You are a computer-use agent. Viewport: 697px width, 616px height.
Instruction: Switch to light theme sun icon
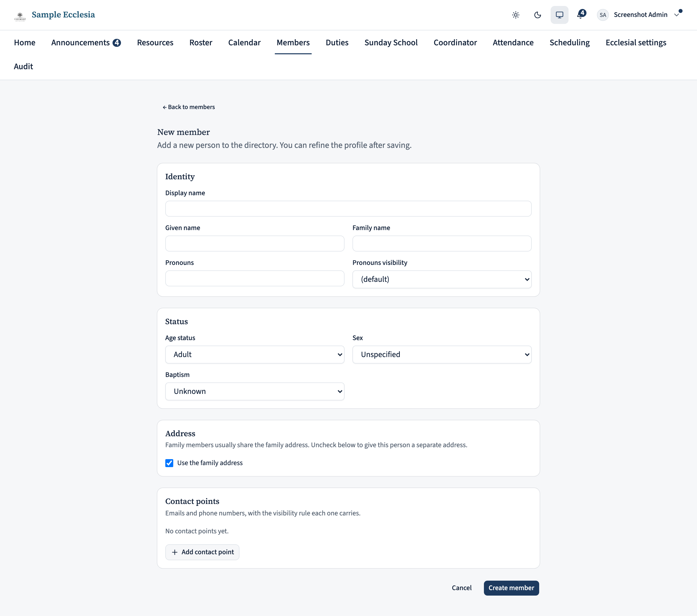(516, 15)
